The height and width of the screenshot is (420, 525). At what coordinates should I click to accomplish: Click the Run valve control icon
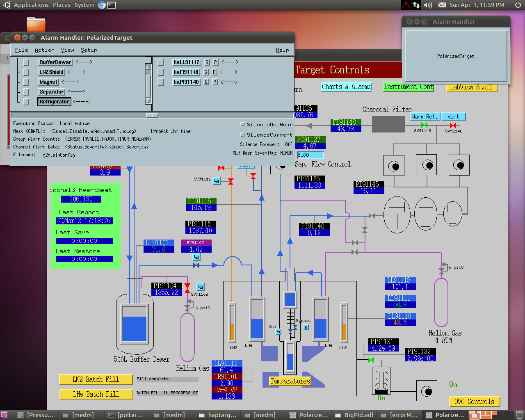278,331
